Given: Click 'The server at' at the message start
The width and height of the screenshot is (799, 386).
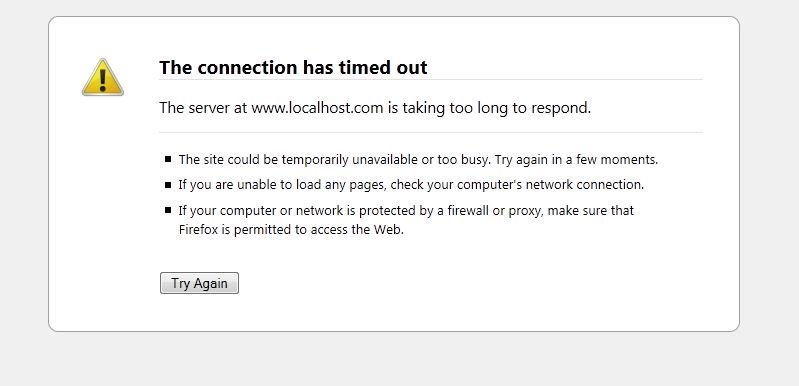Looking at the screenshot, I should click(x=203, y=108).
